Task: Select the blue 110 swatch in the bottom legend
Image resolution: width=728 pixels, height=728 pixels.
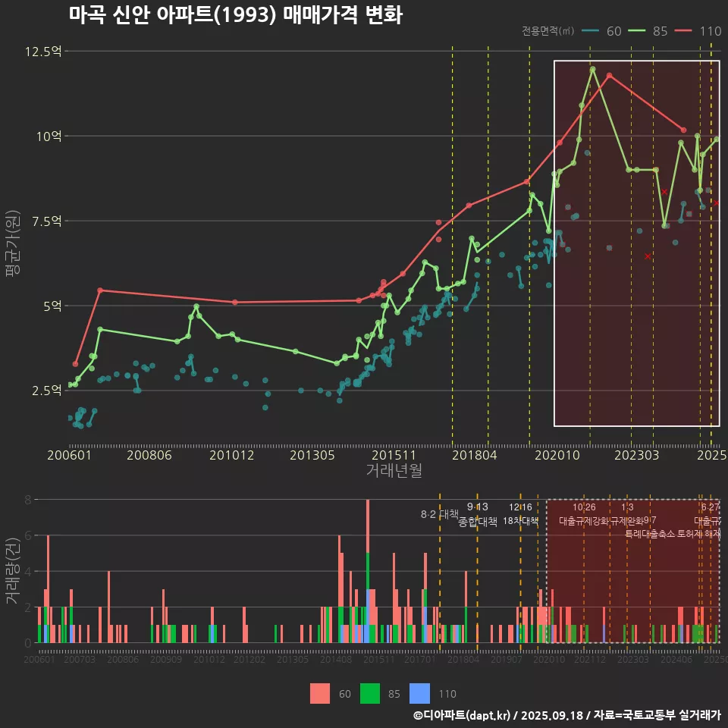Action: [419, 693]
